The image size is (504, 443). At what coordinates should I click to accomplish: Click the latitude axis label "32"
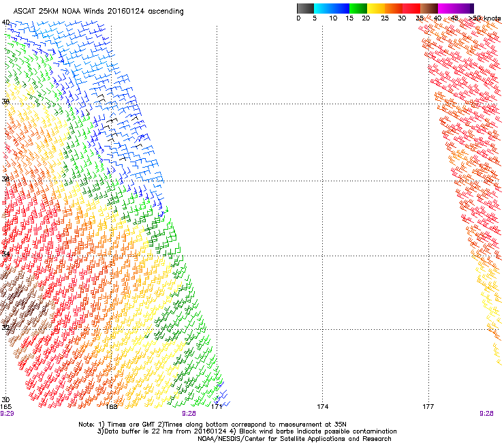[x=5, y=328]
